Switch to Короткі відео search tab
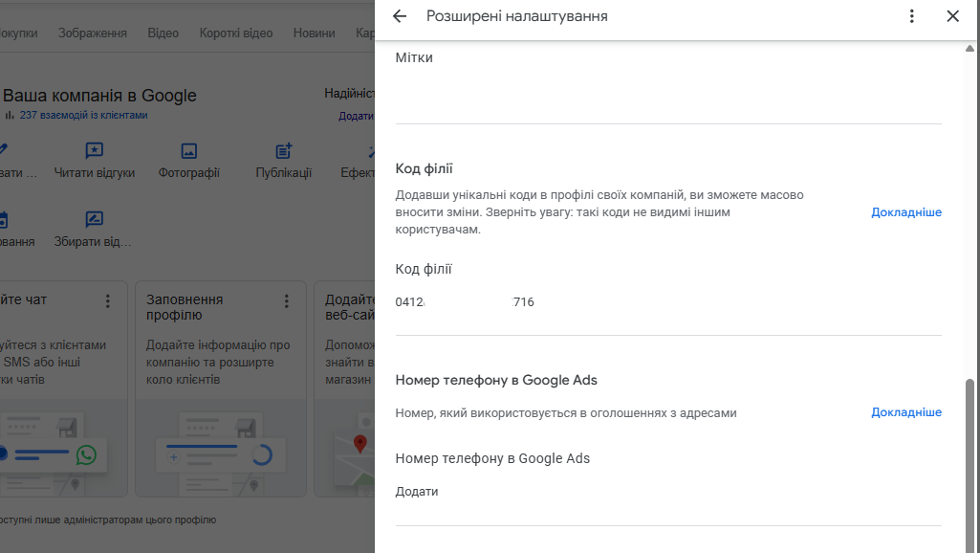 pyautogui.click(x=236, y=33)
